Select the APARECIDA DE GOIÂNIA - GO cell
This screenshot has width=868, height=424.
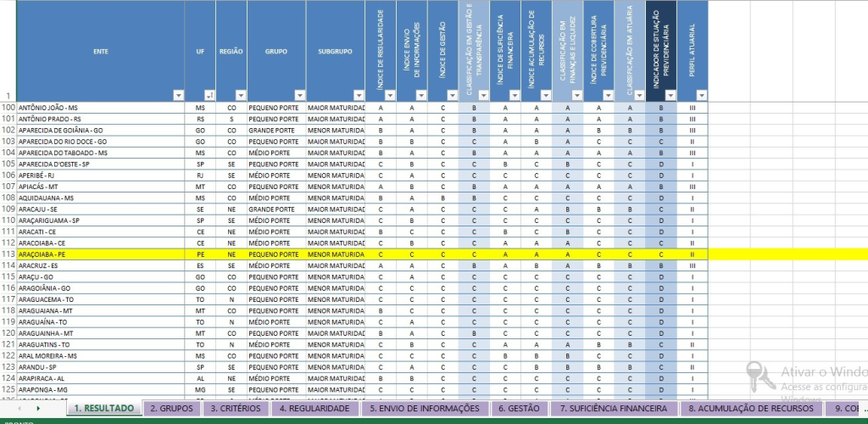100,131
